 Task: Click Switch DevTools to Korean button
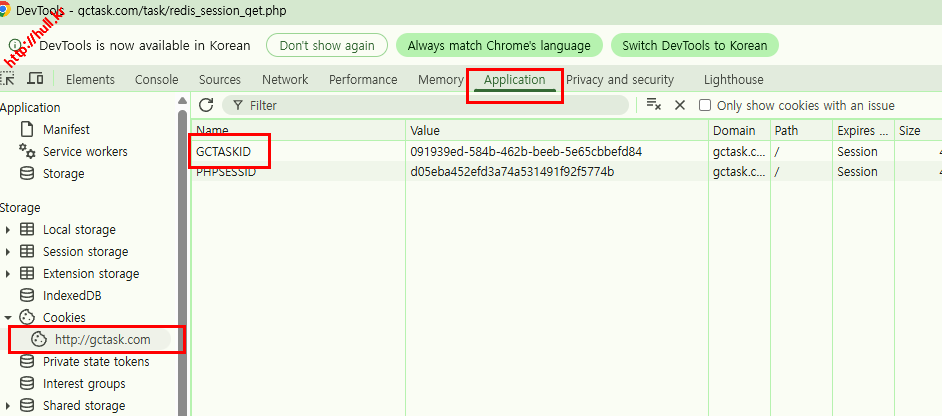[694, 46]
